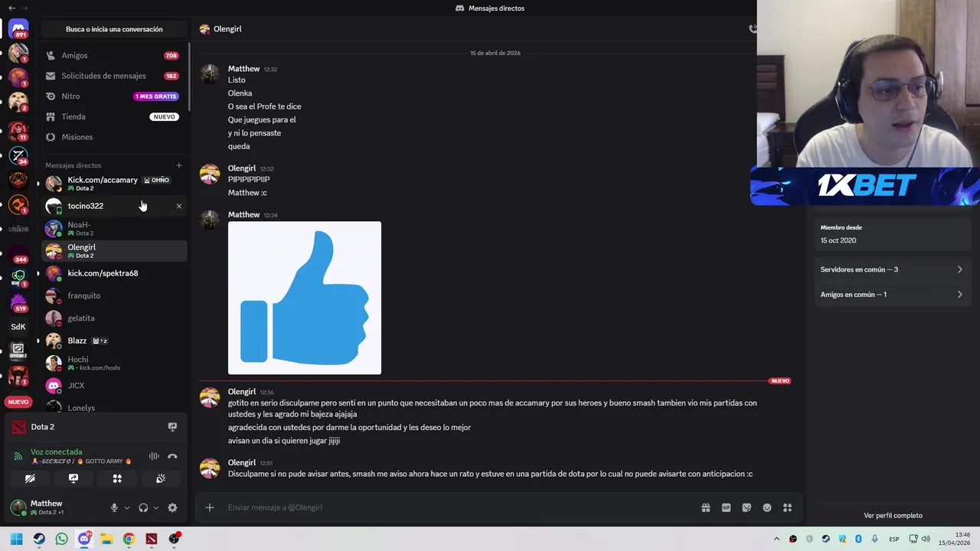Open the Kick.com/accamary conversation
Screen dimensions: 980x551
[113, 184]
